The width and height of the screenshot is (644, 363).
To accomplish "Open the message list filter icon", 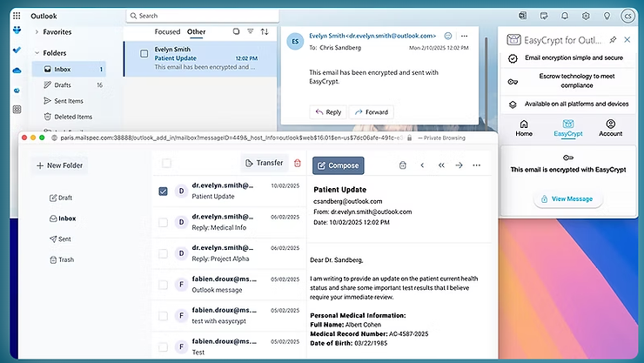I will click(250, 31).
